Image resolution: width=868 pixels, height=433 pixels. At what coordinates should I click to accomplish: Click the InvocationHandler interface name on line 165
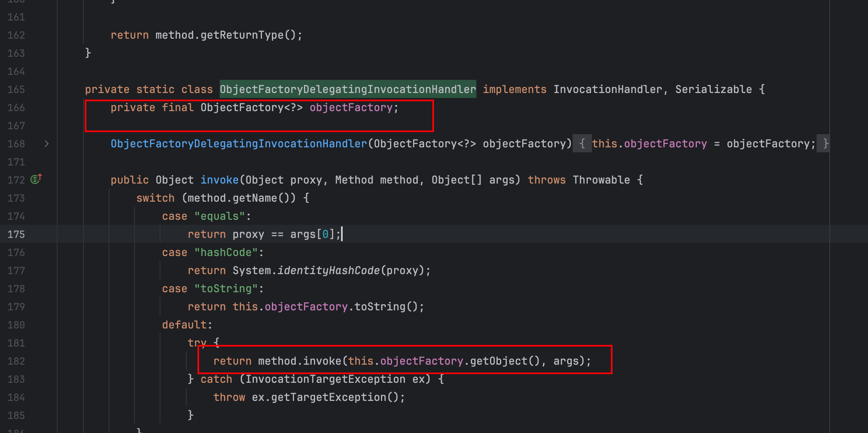click(607, 89)
